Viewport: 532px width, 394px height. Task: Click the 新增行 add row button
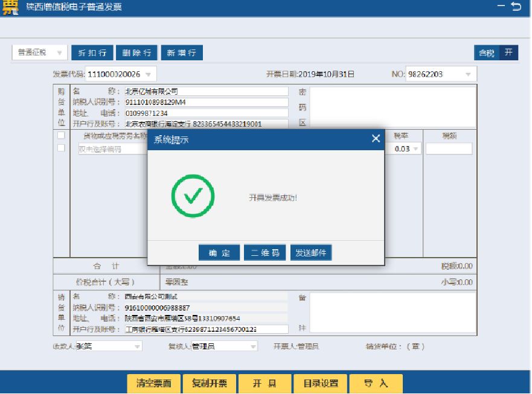pos(182,53)
